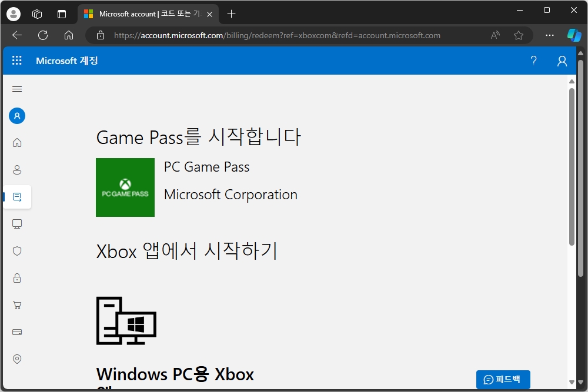Expand the hamburger navigation menu
This screenshot has width=588, height=392.
coord(17,89)
